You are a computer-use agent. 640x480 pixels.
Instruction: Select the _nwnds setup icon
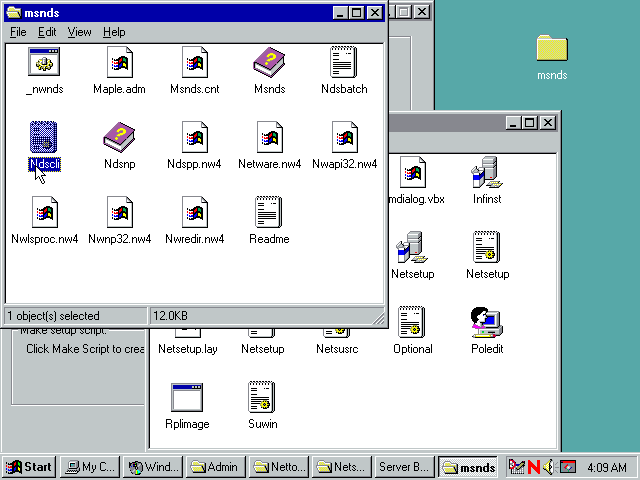(44, 62)
